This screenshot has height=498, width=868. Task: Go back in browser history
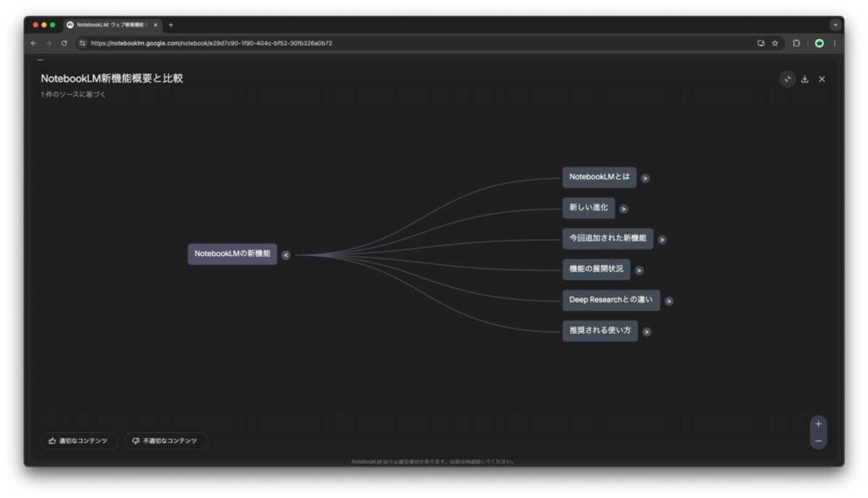point(34,43)
